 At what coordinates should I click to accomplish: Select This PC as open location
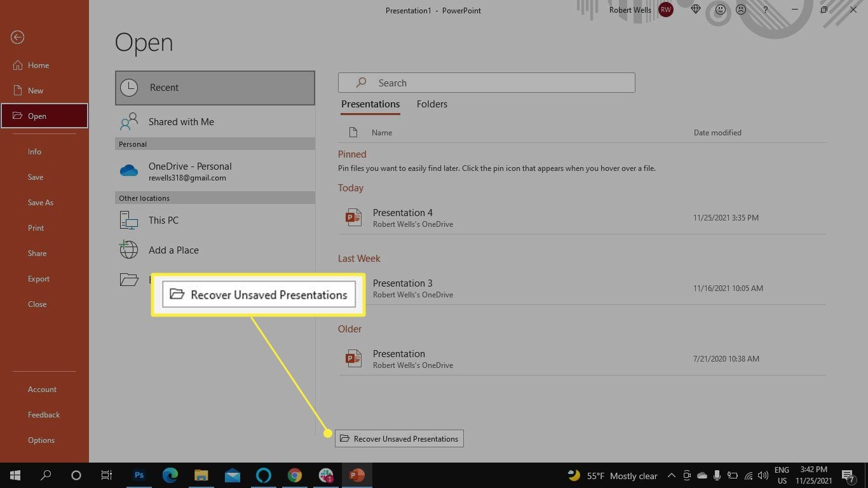point(163,220)
